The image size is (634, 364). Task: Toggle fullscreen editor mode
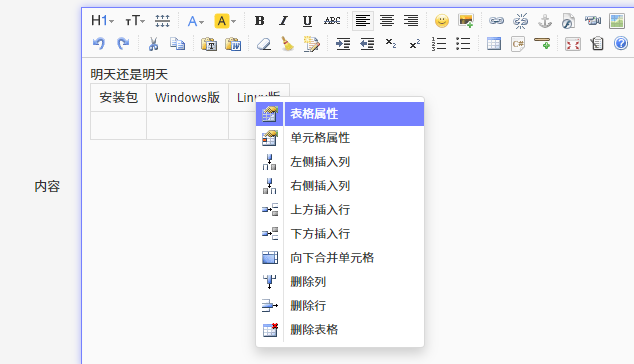click(573, 44)
